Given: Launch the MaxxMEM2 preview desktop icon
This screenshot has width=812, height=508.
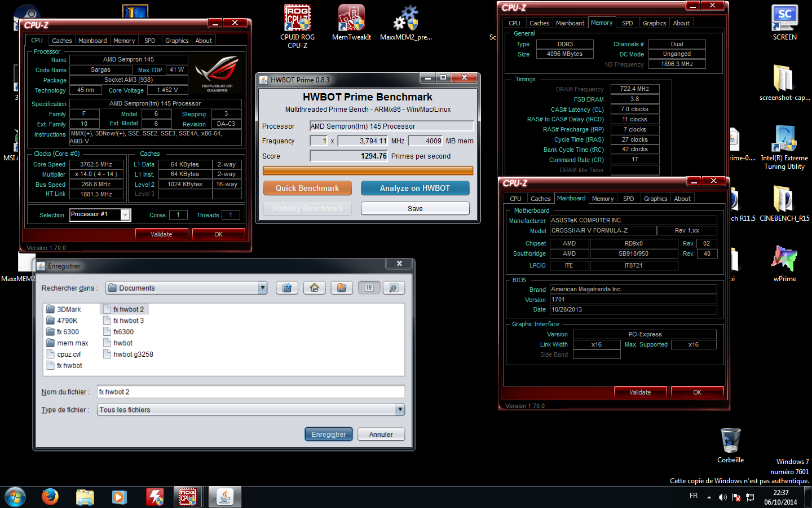Looking at the screenshot, I should pyautogui.click(x=406, y=23).
